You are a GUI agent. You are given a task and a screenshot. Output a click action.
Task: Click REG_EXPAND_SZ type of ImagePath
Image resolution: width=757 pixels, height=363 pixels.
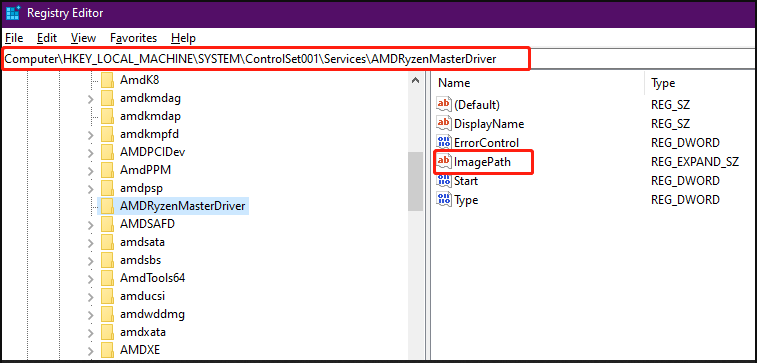(x=695, y=162)
